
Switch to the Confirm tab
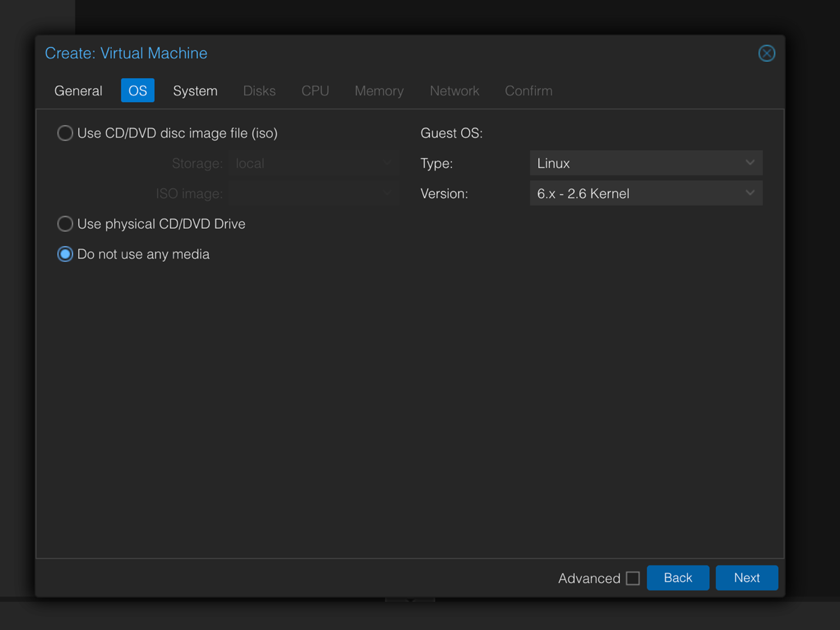coord(528,91)
